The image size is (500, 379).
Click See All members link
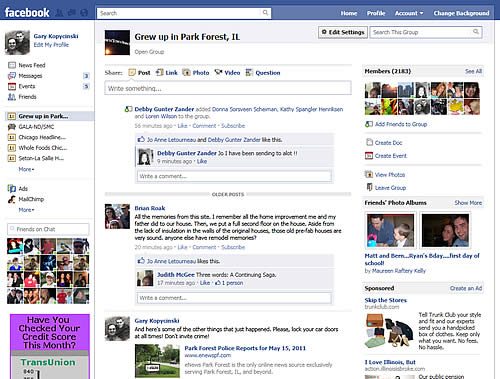pos(473,71)
